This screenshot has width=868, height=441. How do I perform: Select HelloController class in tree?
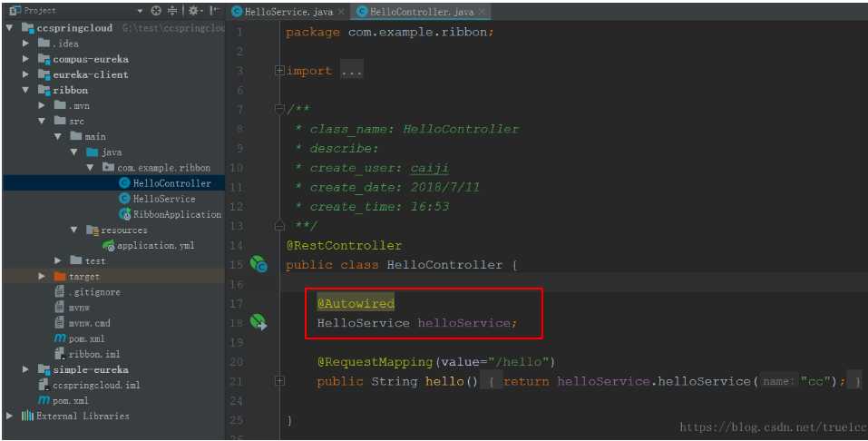pyautogui.click(x=171, y=182)
